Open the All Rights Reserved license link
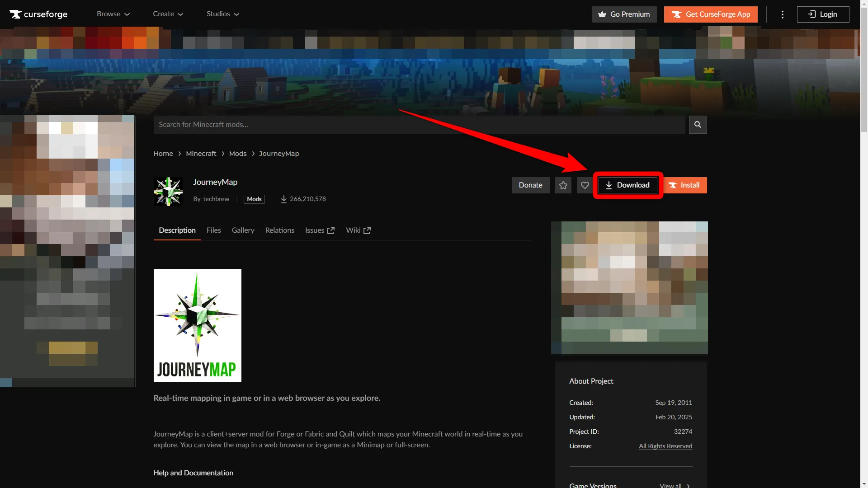The width and height of the screenshot is (868, 488). click(x=665, y=446)
